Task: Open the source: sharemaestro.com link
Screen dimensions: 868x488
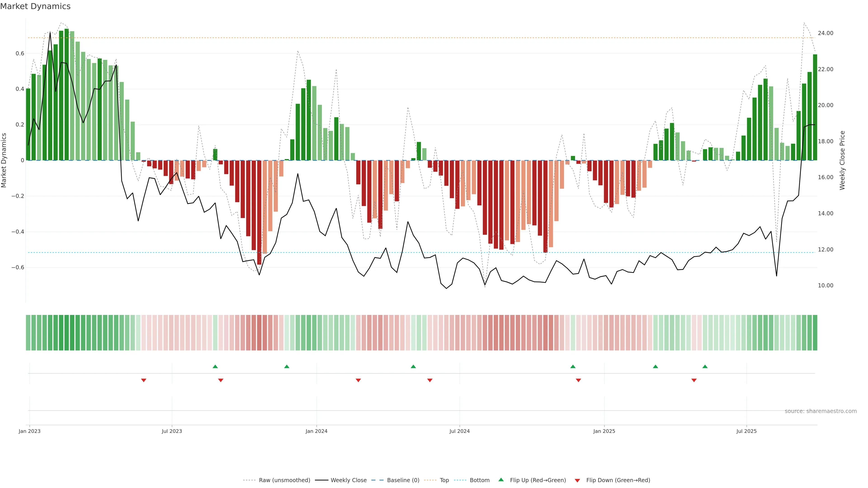Action: [821, 411]
